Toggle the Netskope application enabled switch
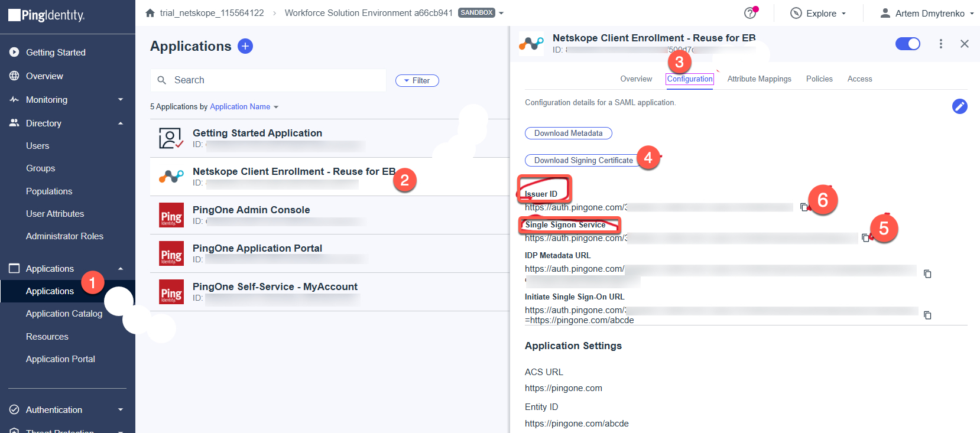980x433 pixels. point(908,44)
